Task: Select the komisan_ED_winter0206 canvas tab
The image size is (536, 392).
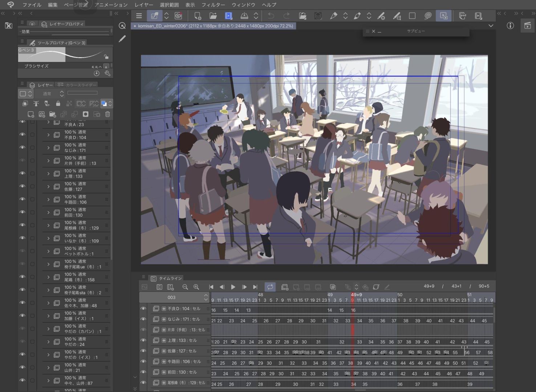Action: (x=213, y=26)
